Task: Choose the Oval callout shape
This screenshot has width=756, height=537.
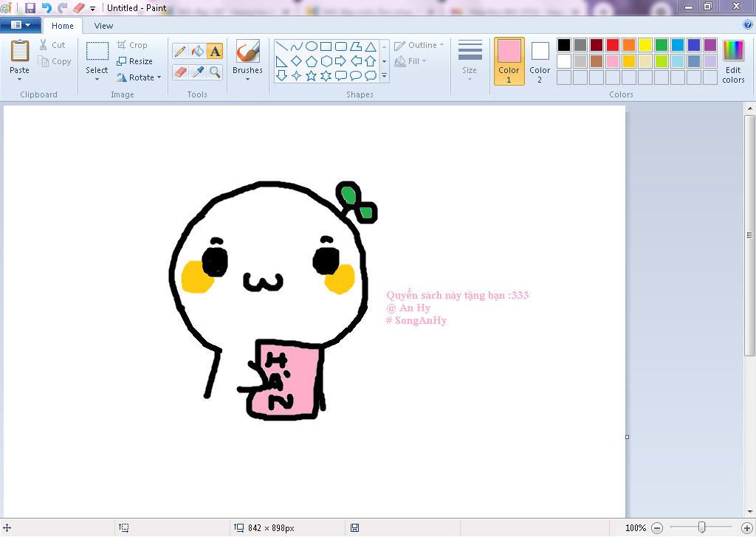Action: point(356,76)
